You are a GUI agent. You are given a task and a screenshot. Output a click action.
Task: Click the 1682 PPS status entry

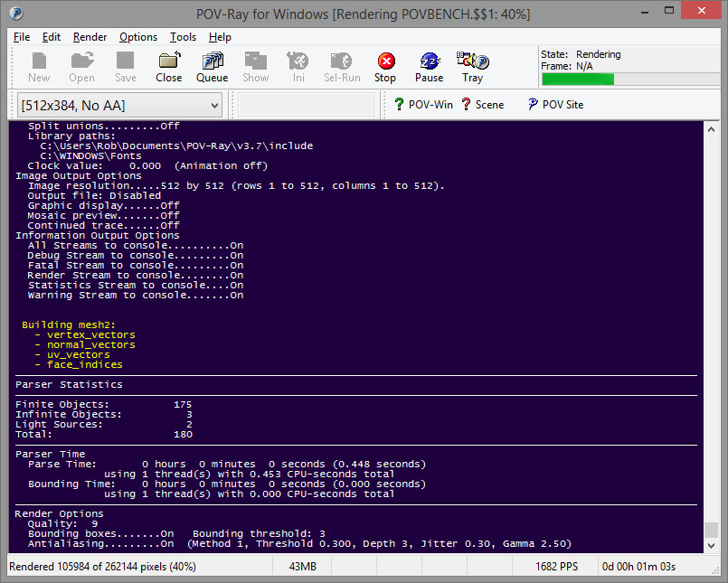pos(556,567)
